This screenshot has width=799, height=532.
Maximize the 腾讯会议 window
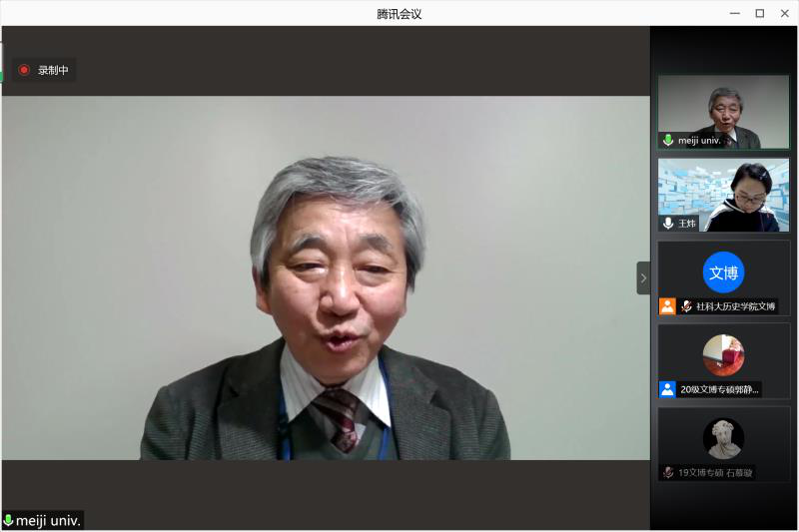(x=759, y=13)
